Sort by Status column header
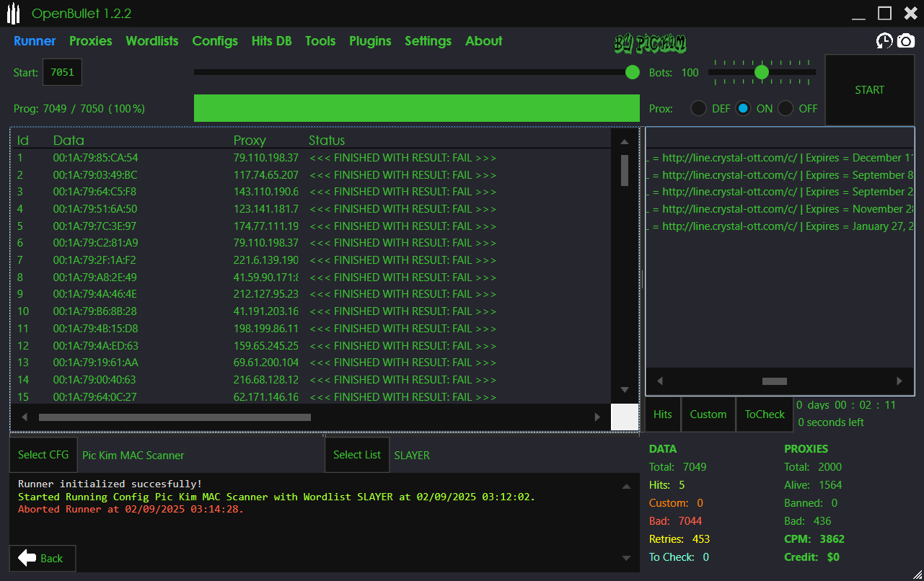 coord(327,141)
